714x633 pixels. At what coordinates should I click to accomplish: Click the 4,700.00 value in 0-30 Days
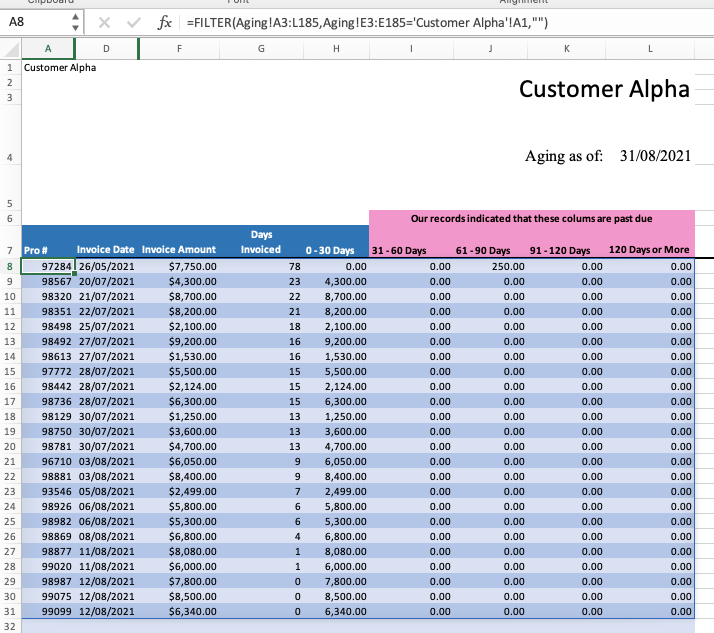tap(346, 446)
